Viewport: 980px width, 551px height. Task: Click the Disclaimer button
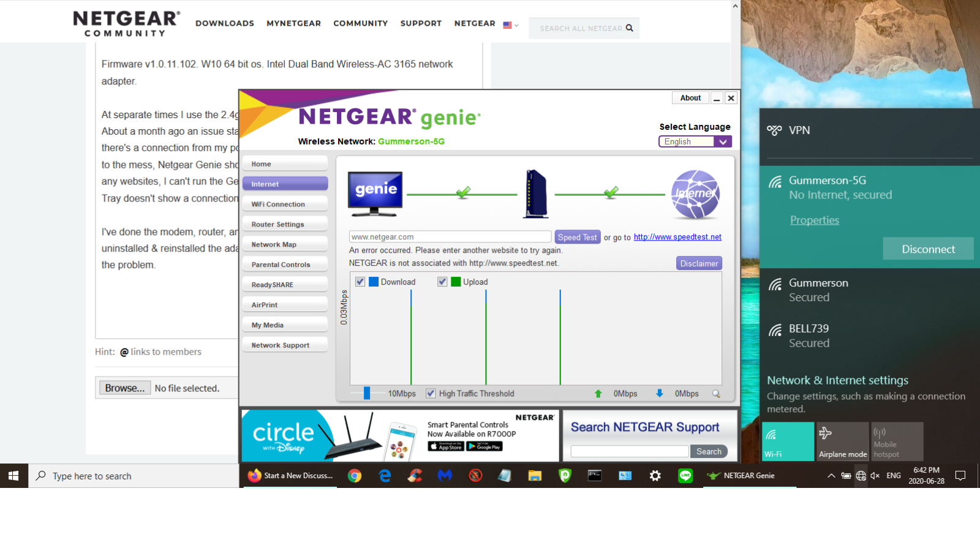699,263
